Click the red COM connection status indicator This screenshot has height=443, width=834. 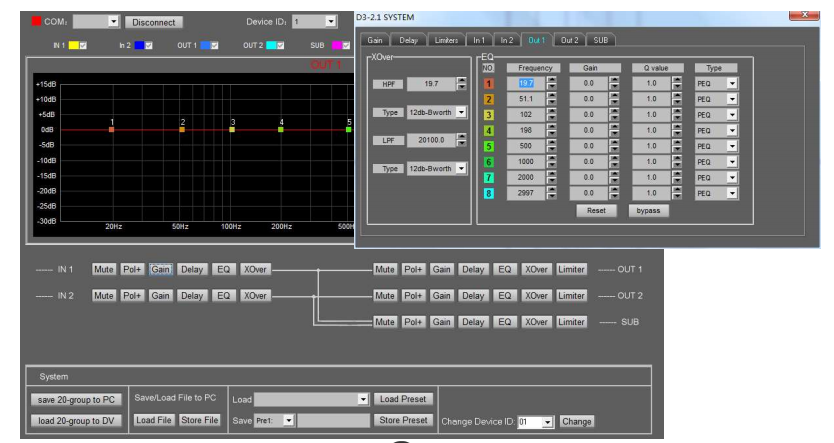tap(35, 21)
